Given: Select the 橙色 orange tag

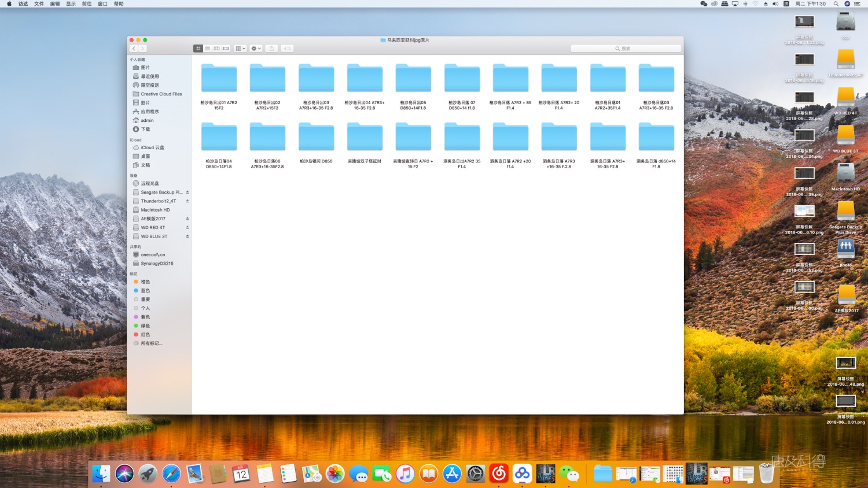Looking at the screenshot, I should click(145, 282).
